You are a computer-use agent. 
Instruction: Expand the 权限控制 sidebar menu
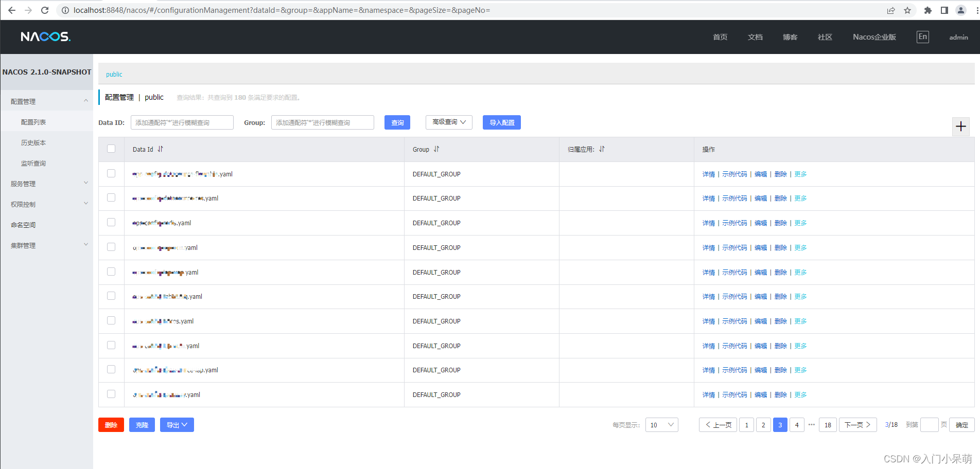pyautogui.click(x=46, y=204)
